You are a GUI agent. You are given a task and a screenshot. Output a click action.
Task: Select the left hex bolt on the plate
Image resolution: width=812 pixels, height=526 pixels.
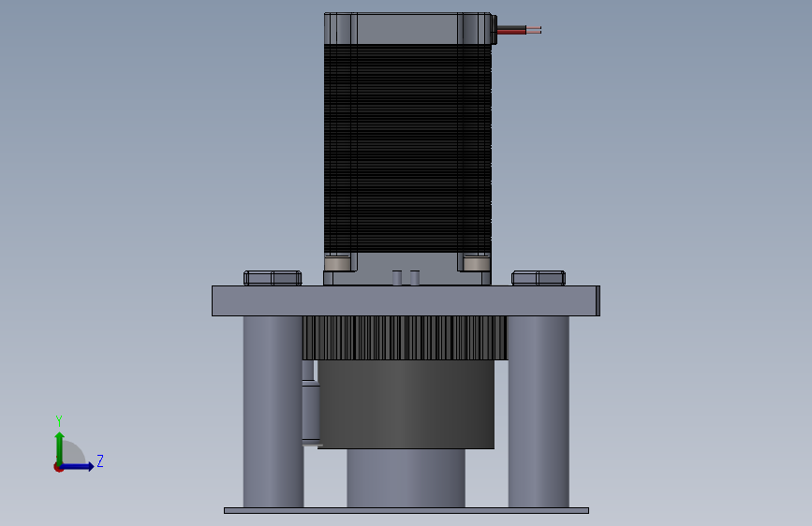coord(273,278)
